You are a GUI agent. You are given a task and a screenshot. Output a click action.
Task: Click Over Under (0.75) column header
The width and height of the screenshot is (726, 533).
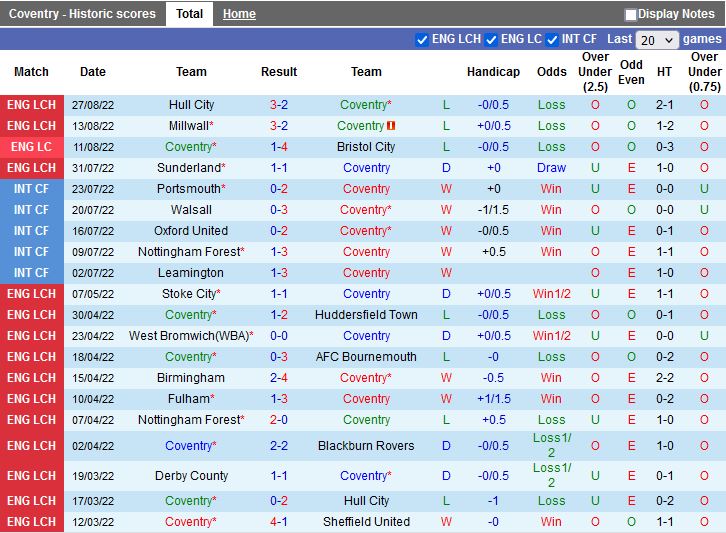[704, 72]
